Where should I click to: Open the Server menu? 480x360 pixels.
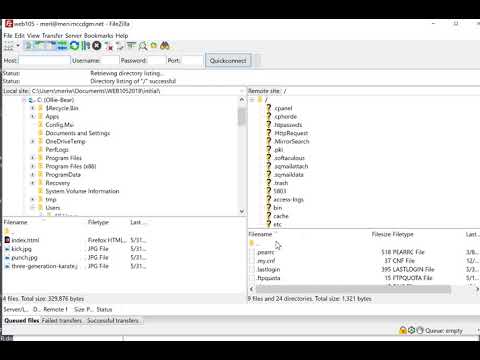tap(73, 35)
